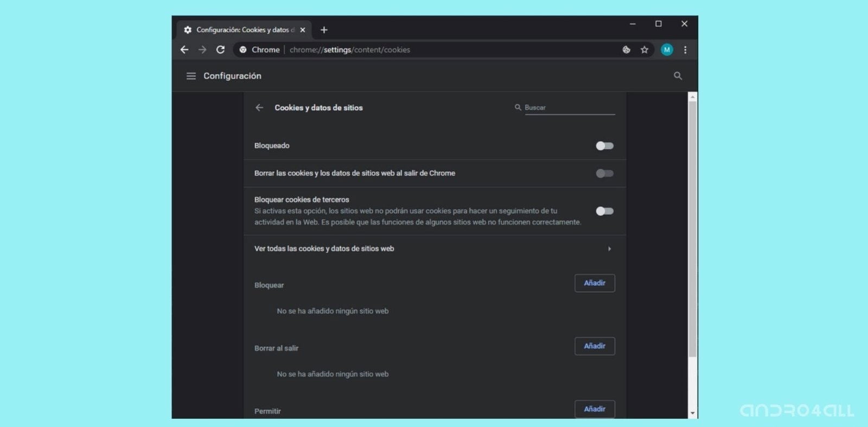Click Añadir next to Bloquear
This screenshot has height=427, width=868.
coord(595,283)
